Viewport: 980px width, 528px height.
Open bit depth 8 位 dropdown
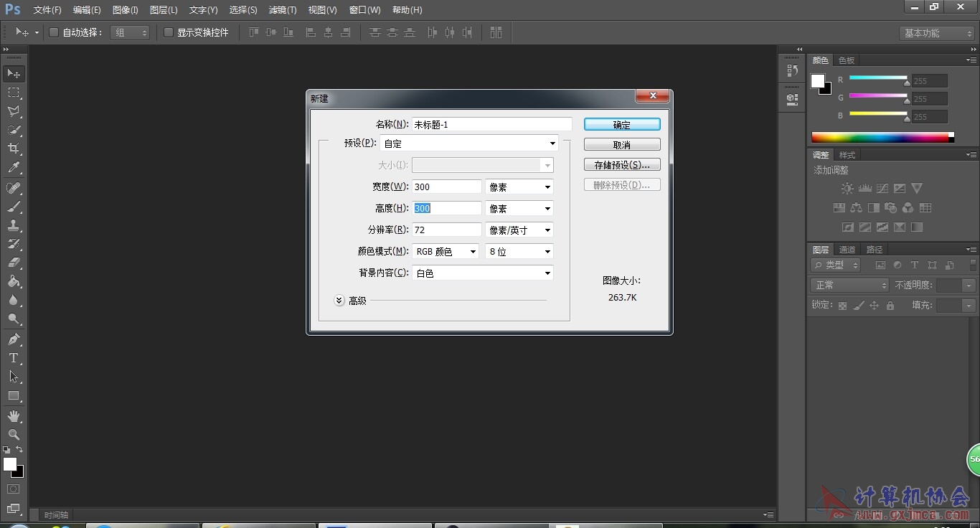519,251
